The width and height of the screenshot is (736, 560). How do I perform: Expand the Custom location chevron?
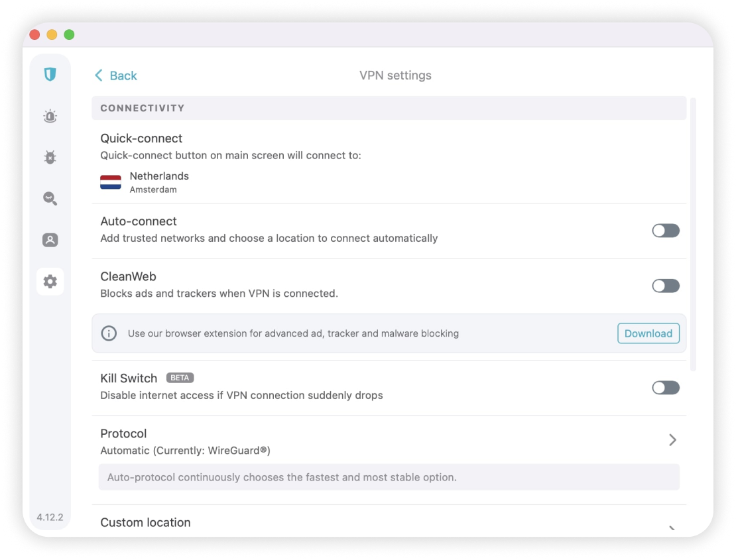(x=672, y=528)
